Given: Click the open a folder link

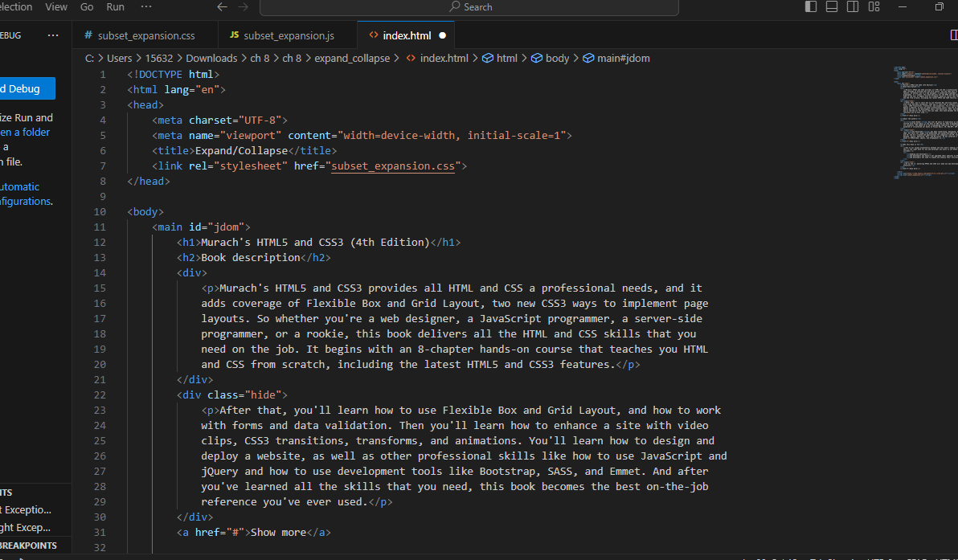Looking at the screenshot, I should 25,132.
